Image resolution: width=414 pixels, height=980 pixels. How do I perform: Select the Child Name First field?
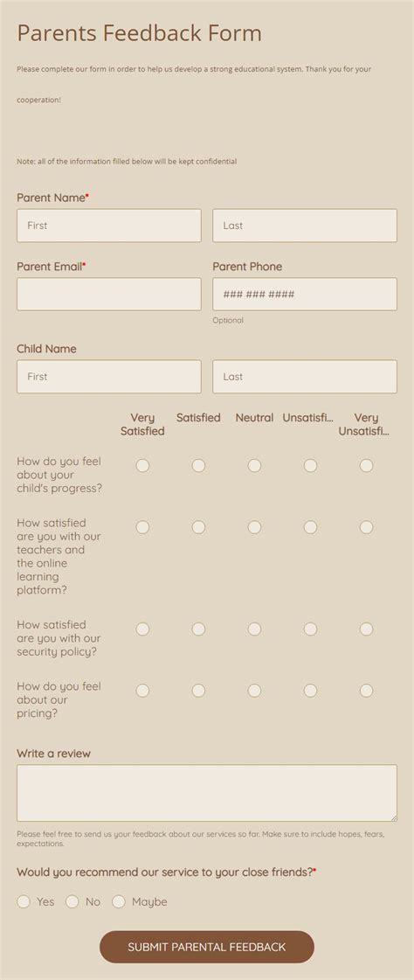click(108, 377)
